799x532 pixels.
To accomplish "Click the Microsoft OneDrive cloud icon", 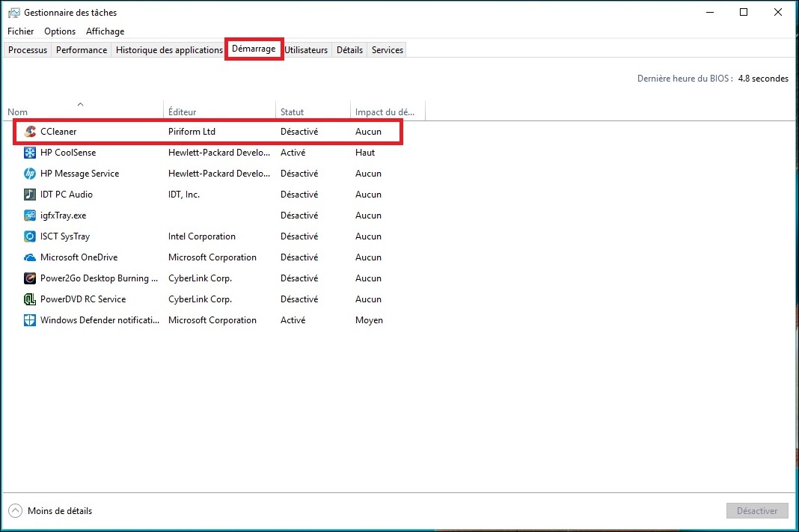I will pos(30,257).
